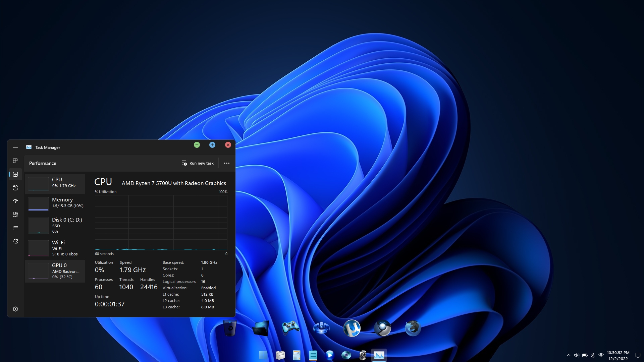
Task: Select Wi-Fi performance entry
Action: coord(55,248)
